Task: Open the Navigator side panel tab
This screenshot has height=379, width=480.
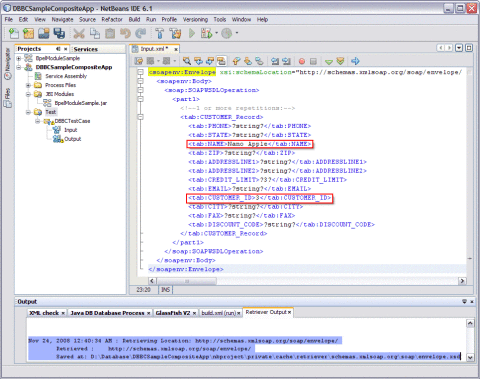Action: pos(7,63)
